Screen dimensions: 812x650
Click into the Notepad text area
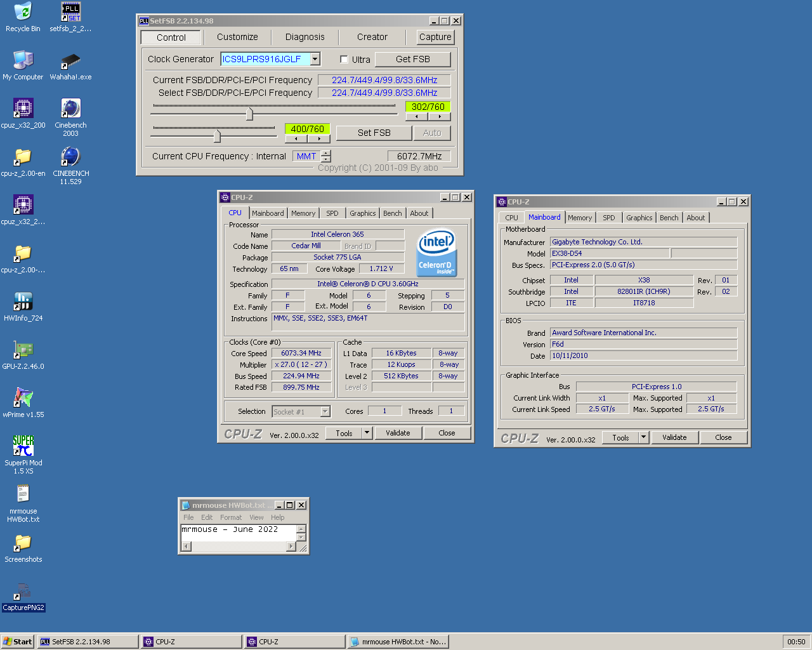click(239, 533)
